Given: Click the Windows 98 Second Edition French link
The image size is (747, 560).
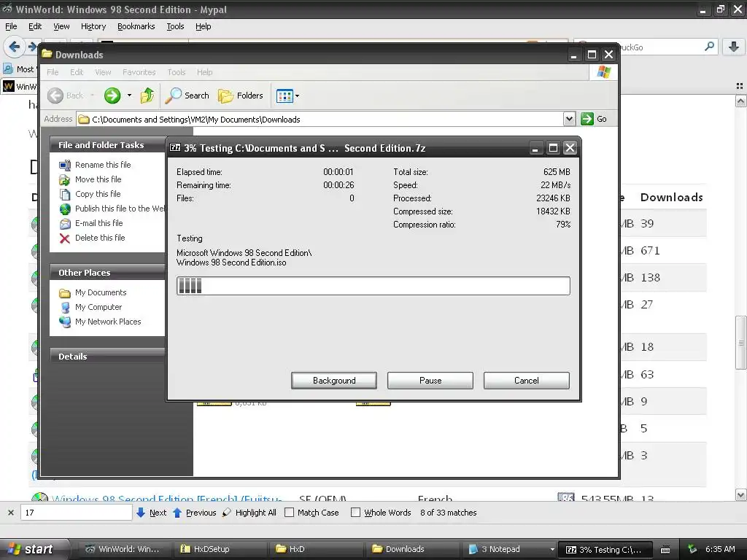Looking at the screenshot, I should pos(166,499).
